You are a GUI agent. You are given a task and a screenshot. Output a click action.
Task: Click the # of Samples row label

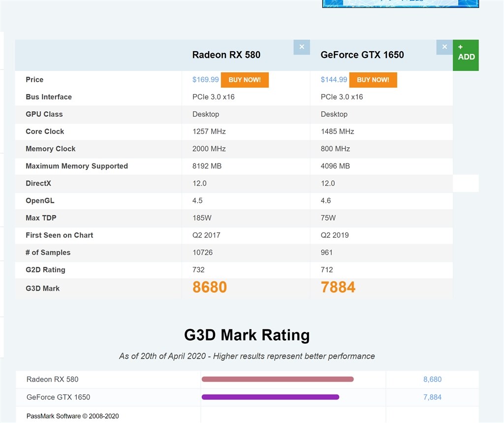coord(48,253)
